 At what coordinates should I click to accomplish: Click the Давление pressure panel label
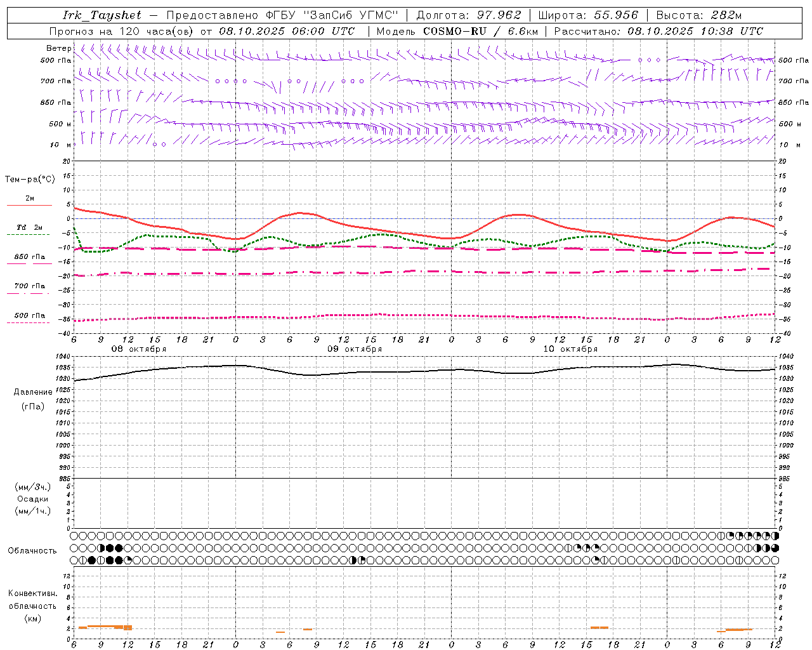(33, 392)
